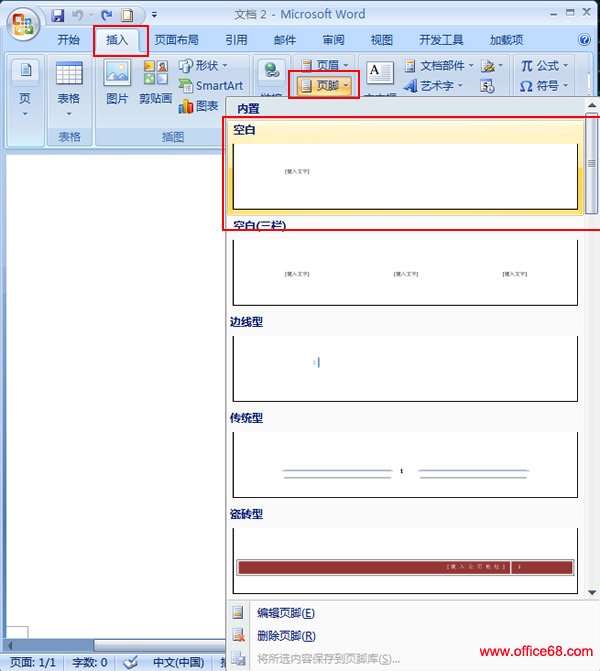
Task: Switch to the 开始 tab
Action: (68, 40)
